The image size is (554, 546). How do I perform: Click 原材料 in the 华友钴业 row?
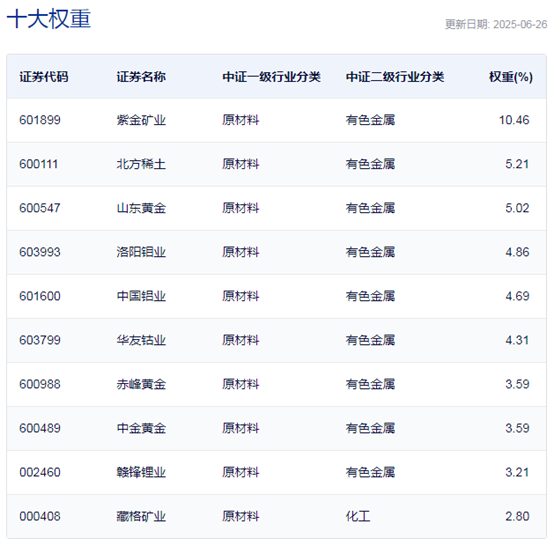point(241,340)
